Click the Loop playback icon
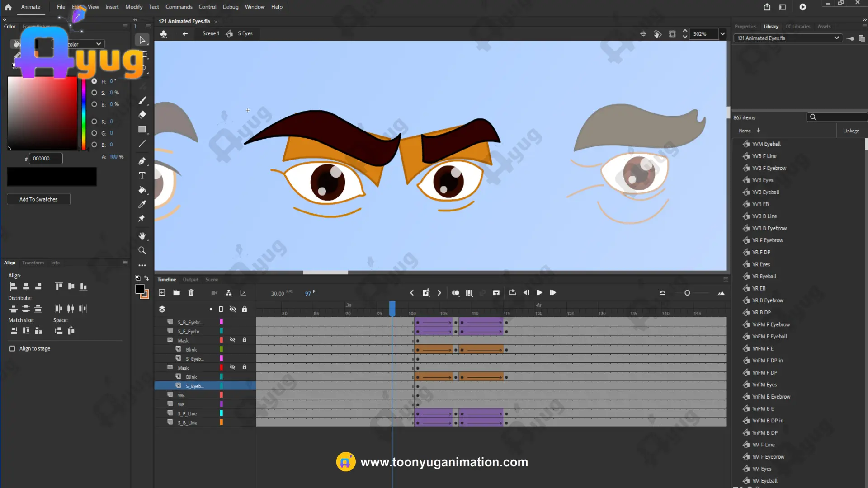 pyautogui.click(x=512, y=293)
